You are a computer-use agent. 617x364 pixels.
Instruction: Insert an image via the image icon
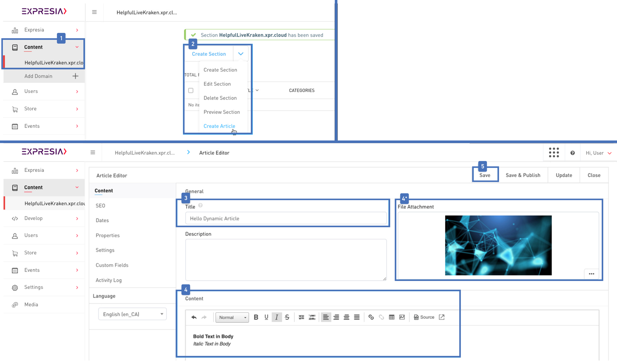[402, 317]
